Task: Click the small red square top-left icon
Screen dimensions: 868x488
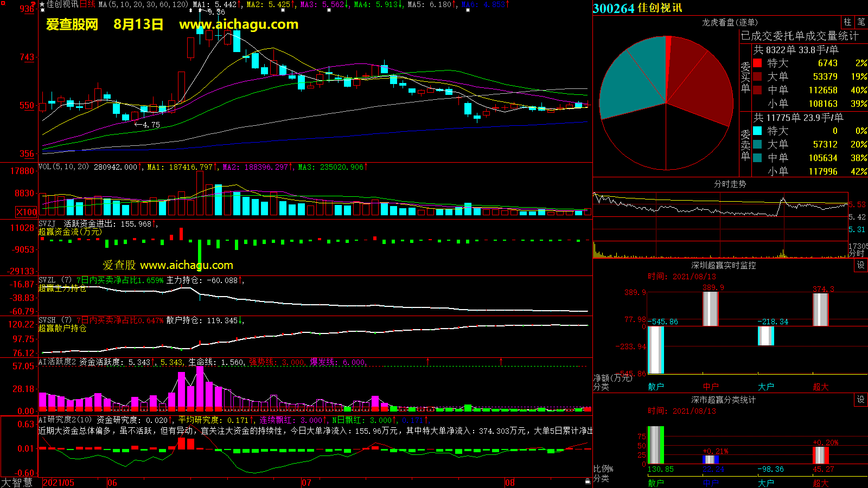Action: [3, 4]
